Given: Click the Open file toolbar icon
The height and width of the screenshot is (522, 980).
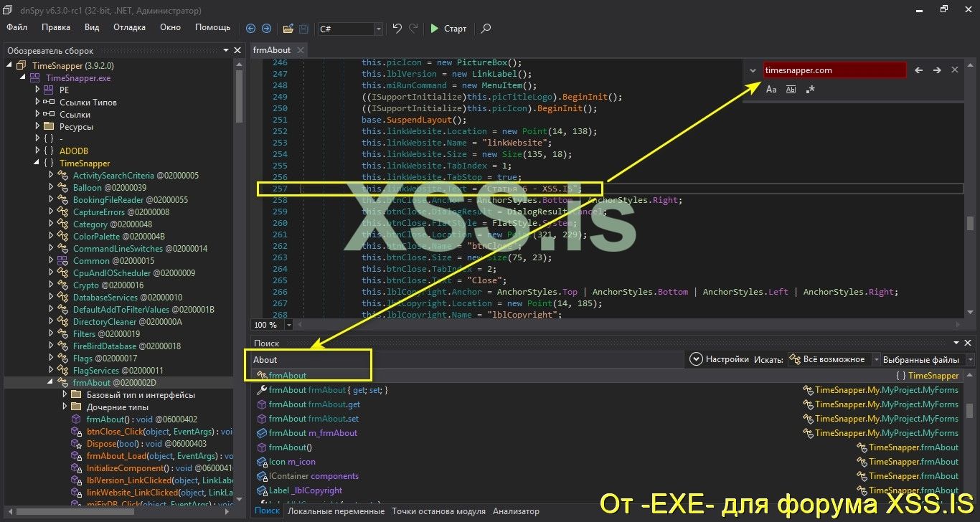Looking at the screenshot, I should point(288,29).
